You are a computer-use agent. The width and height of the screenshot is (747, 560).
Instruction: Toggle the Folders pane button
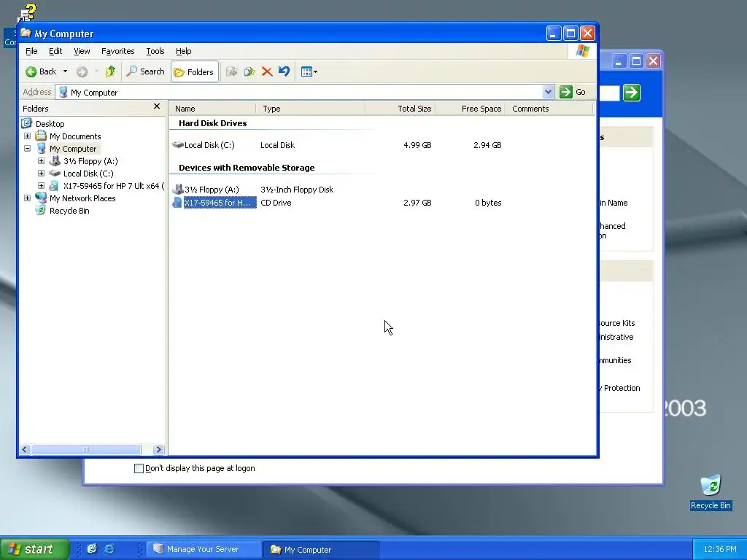pyautogui.click(x=194, y=72)
